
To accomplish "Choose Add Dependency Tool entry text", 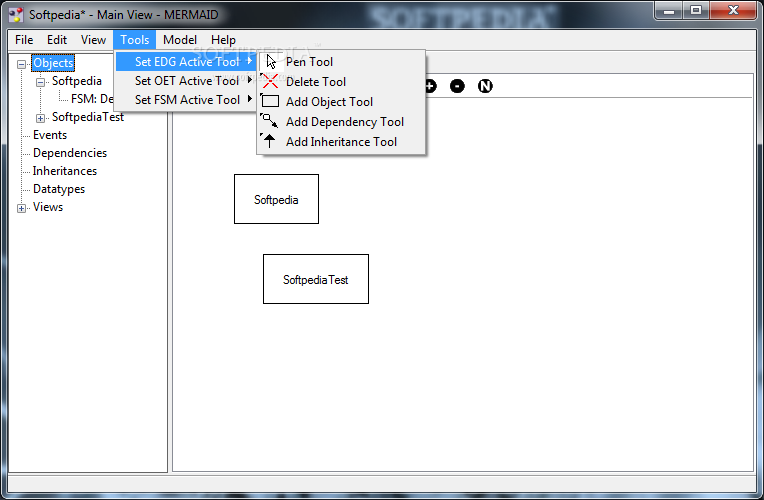I will pos(345,122).
